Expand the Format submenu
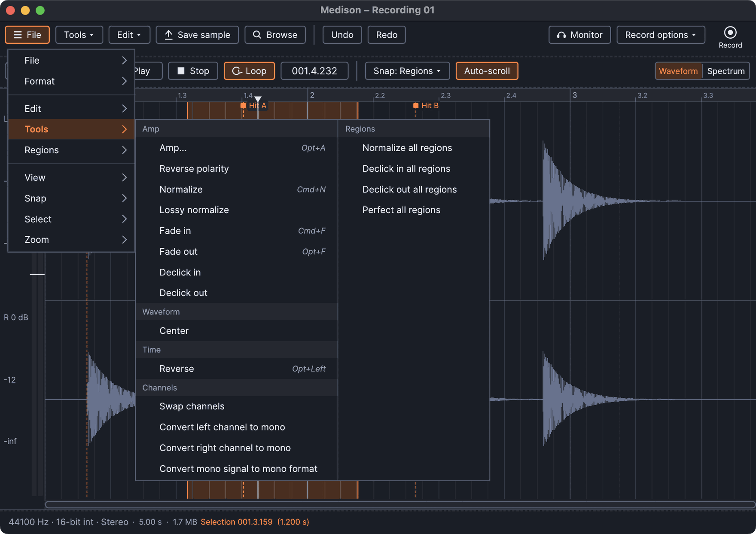Viewport: 756px width, 534px height. (71, 81)
